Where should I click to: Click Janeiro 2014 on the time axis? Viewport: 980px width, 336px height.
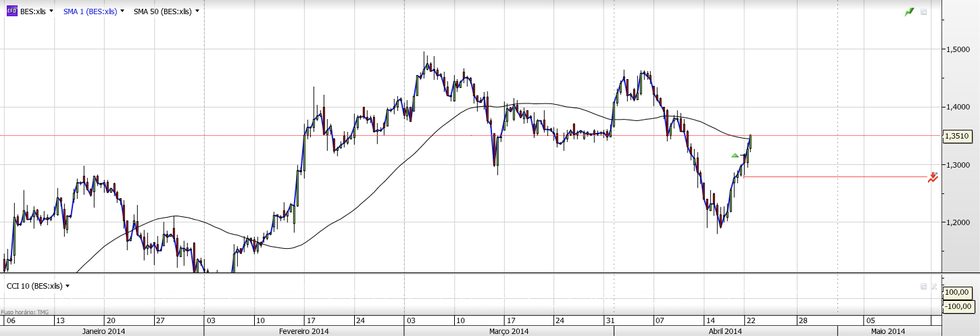(x=103, y=331)
